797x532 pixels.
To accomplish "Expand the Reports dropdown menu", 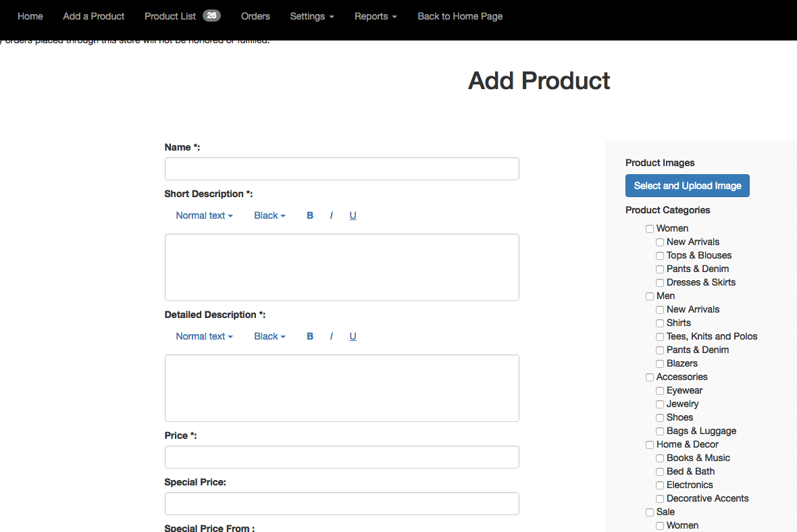I will click(x=376, y=16).
